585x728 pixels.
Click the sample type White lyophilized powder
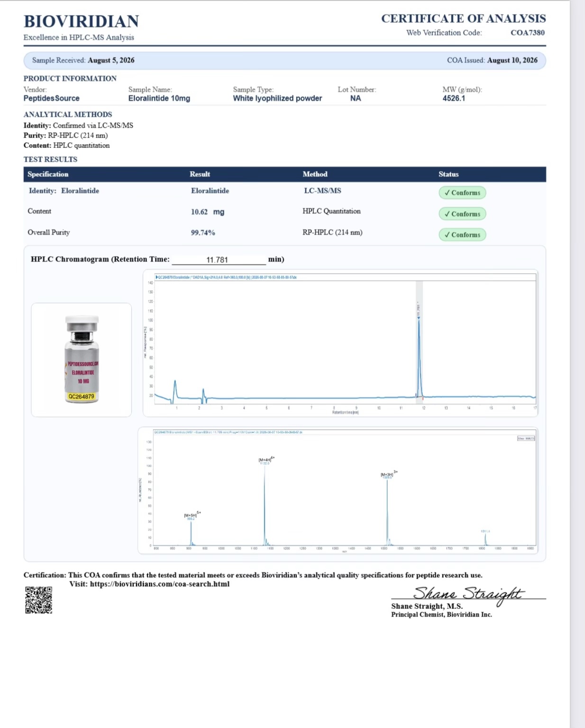point(277,98)
